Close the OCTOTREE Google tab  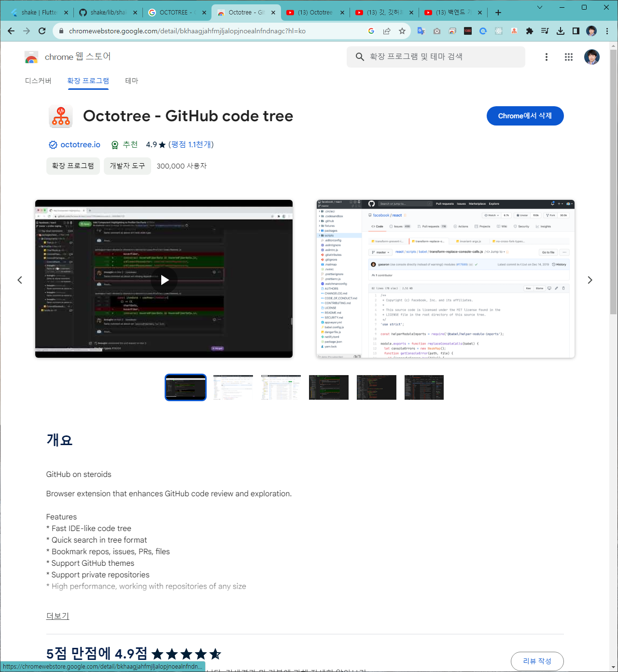[x=204, y=13]
